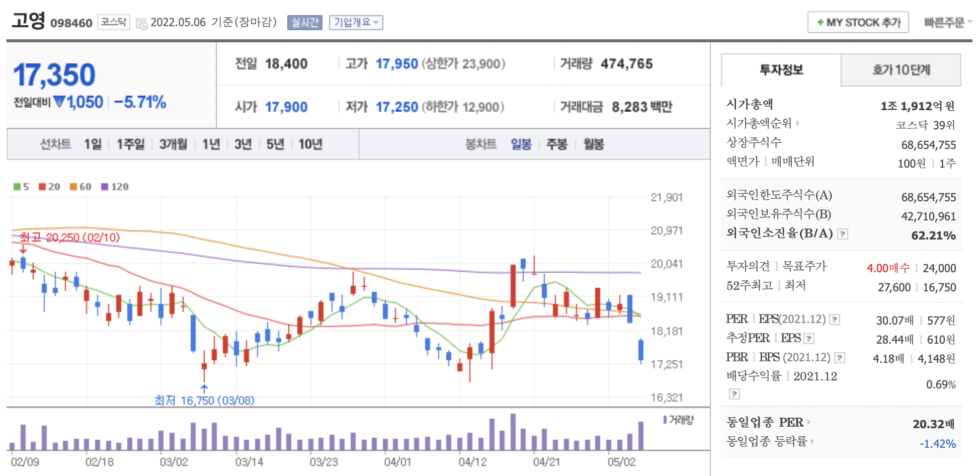Click the 거래량 value 474,765
Image resolution: width=980 pixels, height=476 pixels.
[627, 64]
